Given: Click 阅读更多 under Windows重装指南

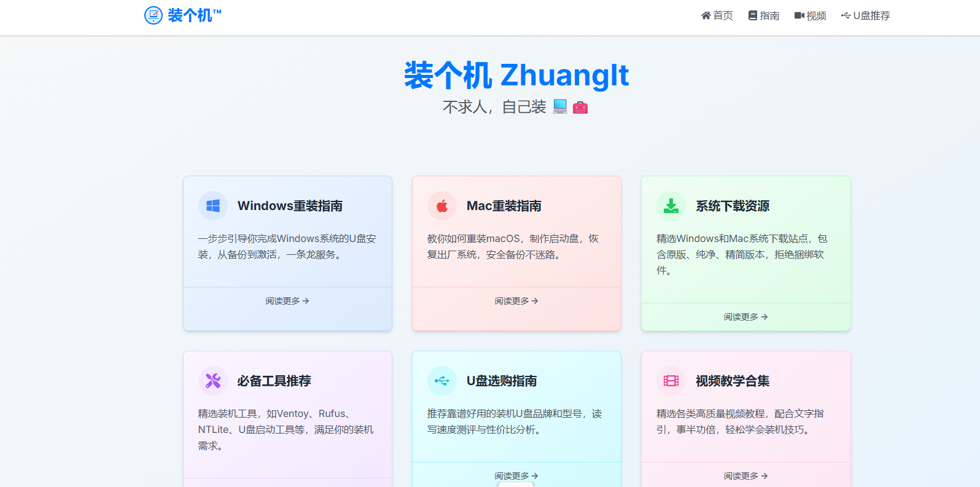Looking at the screenshot, I should tap(287, 301).
